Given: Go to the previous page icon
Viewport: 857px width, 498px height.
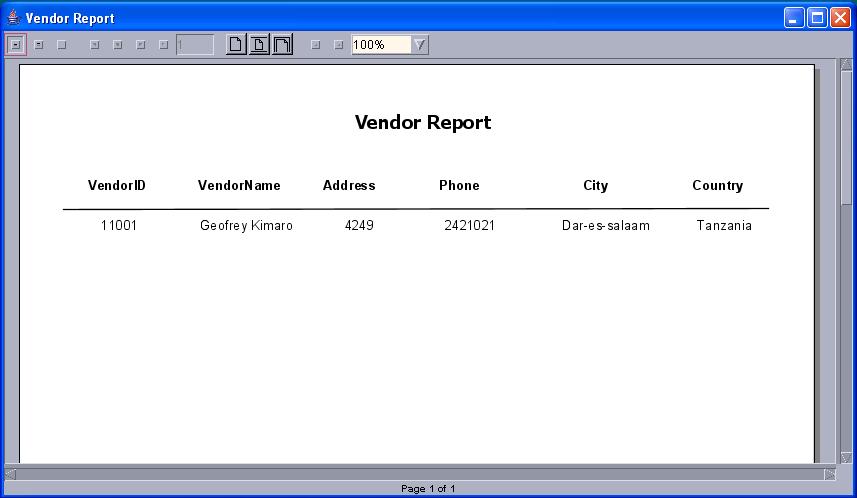Looking at the screenshot, I should (118, 45).
